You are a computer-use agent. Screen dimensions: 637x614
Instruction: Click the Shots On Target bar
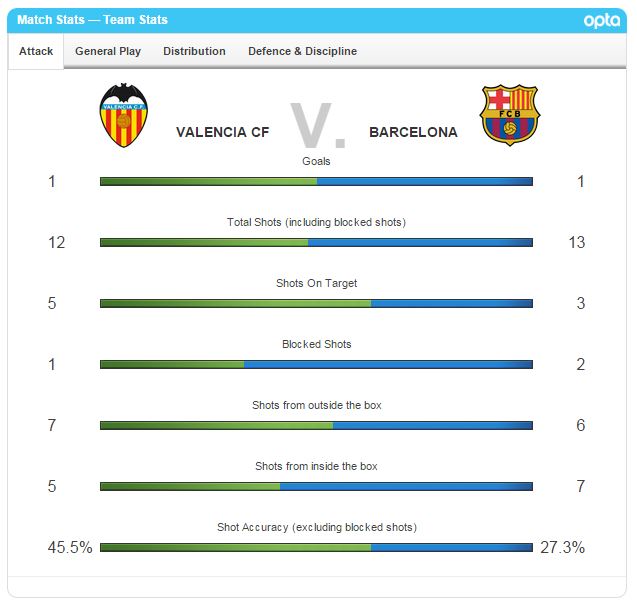[x=316, y=304]
